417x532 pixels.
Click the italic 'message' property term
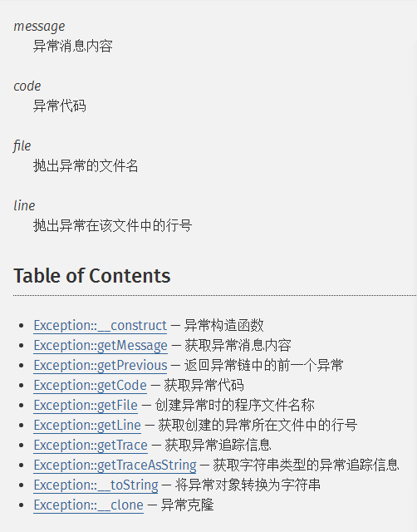tap(39, 27)
